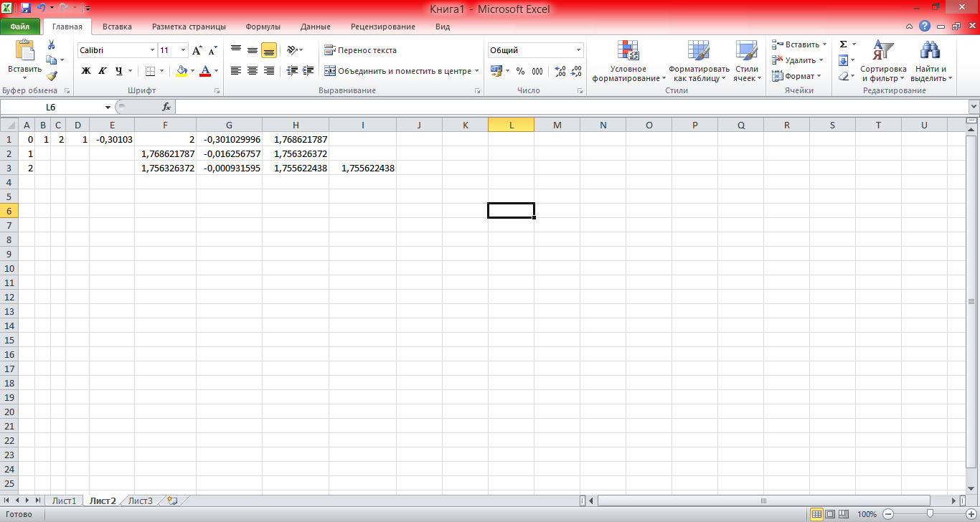Viewport: 980px width, 522px height.
Task: Apply the yellow fill color
Action: [182, 71]
